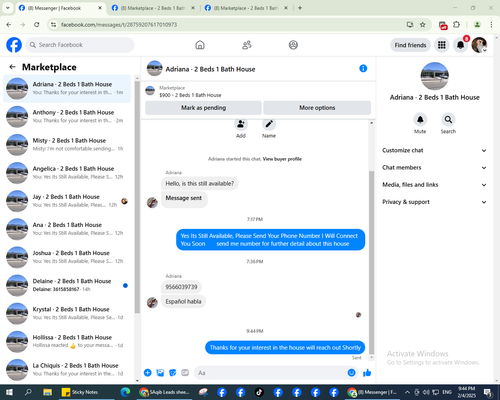Screen dimensions: 500x400
Task: Open unread chat with Delaine
Action: tap(67, 285)
